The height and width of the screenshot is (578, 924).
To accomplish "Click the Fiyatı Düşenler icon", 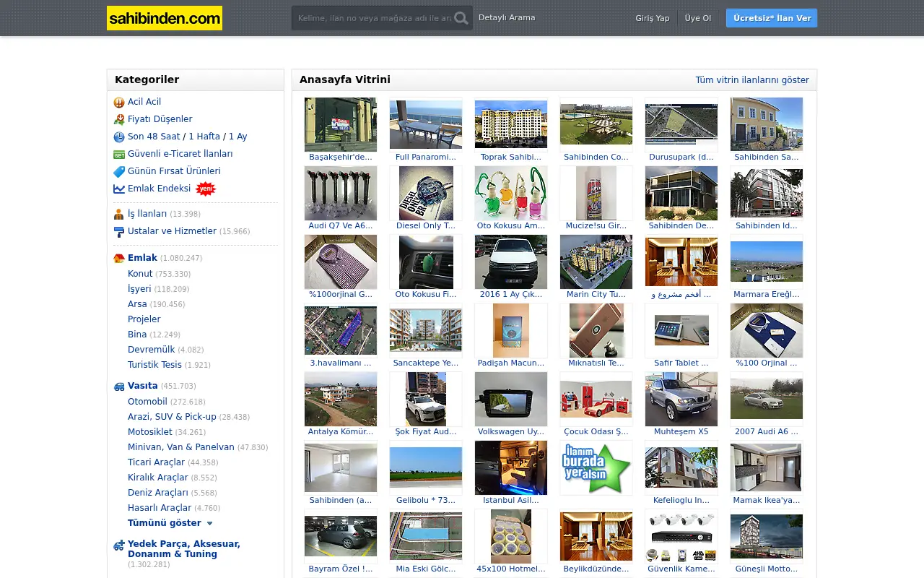I will [119, 119].
